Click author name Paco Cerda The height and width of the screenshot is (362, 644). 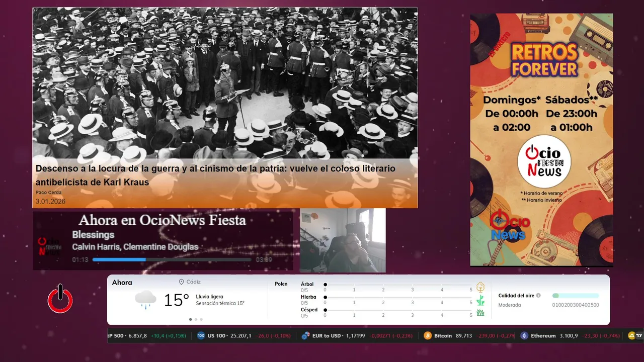[48, 193]
